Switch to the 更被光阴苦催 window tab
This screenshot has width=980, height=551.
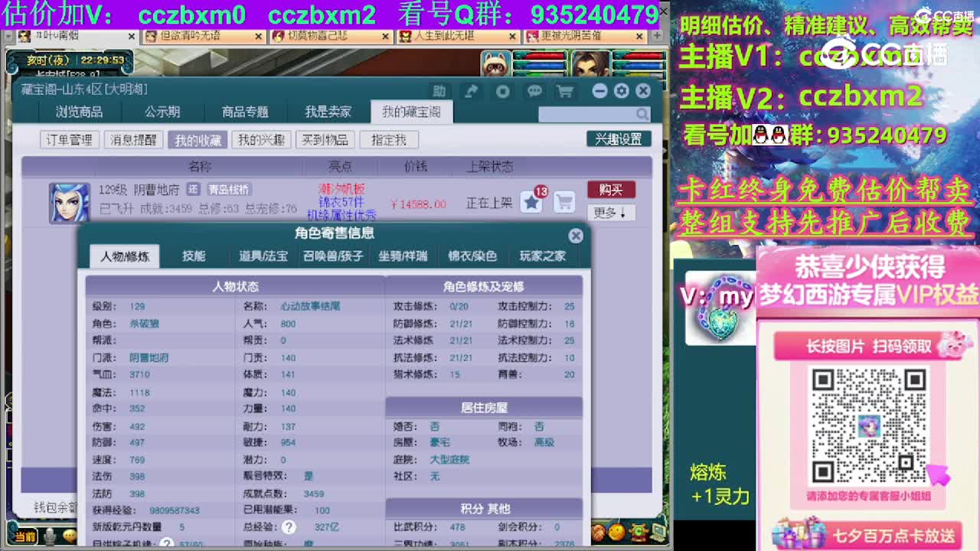coord(586,36)
